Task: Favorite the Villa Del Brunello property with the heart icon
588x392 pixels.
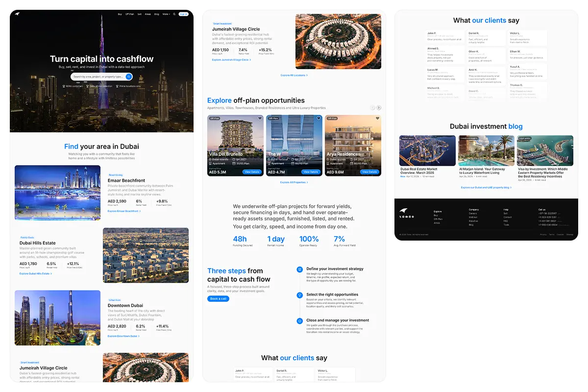Action: coord(260,118)
